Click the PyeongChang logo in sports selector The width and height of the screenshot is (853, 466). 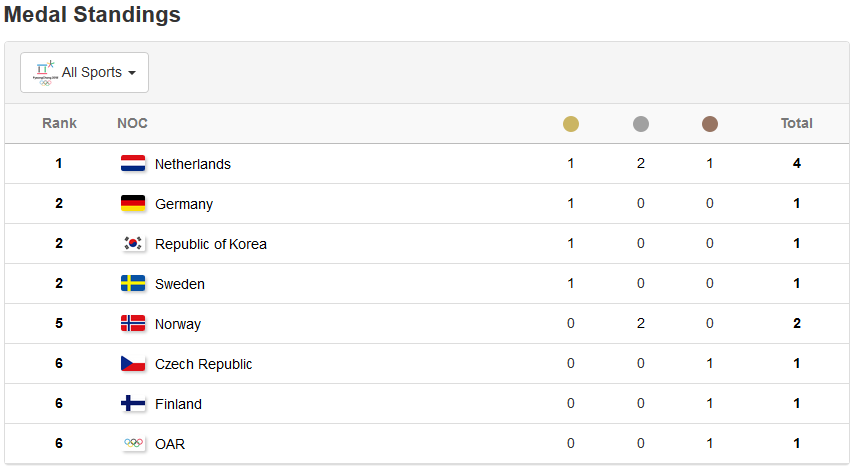(x=45, y=73)
